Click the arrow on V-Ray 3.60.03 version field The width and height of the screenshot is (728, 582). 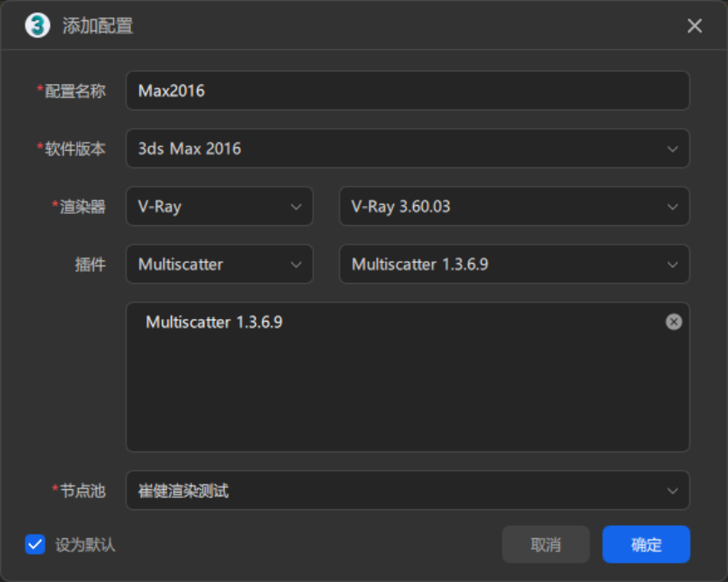[x=672, y=207]
